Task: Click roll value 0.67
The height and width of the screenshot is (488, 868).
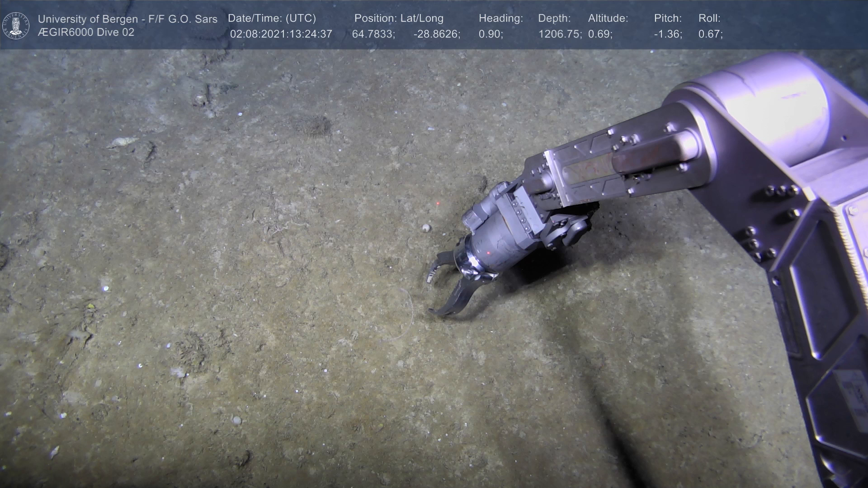Action: point(710,34)
